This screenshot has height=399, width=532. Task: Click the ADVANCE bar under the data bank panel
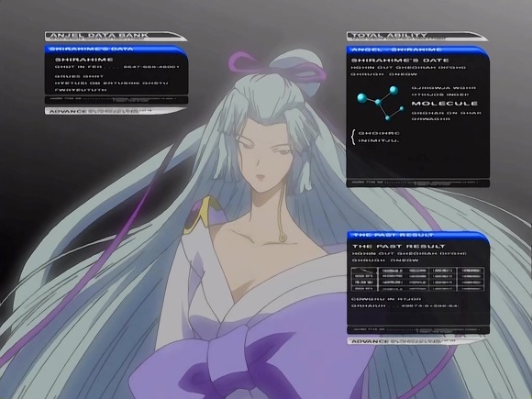(x=116, y=111)
